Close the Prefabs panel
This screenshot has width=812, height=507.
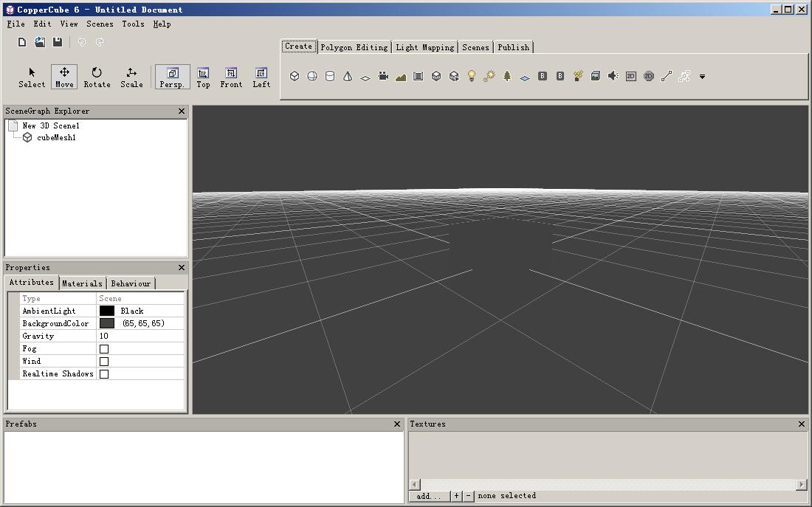click(x=396, y=424)
